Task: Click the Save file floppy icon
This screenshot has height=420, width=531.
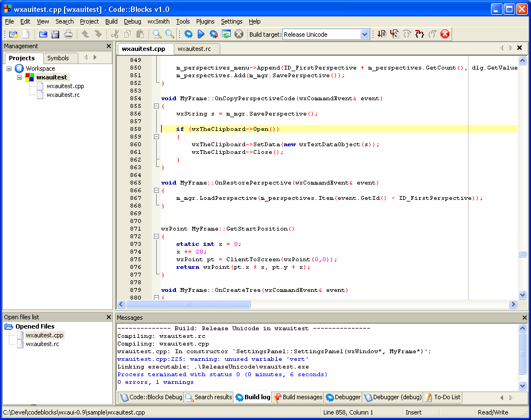Action: click(55, 34)
